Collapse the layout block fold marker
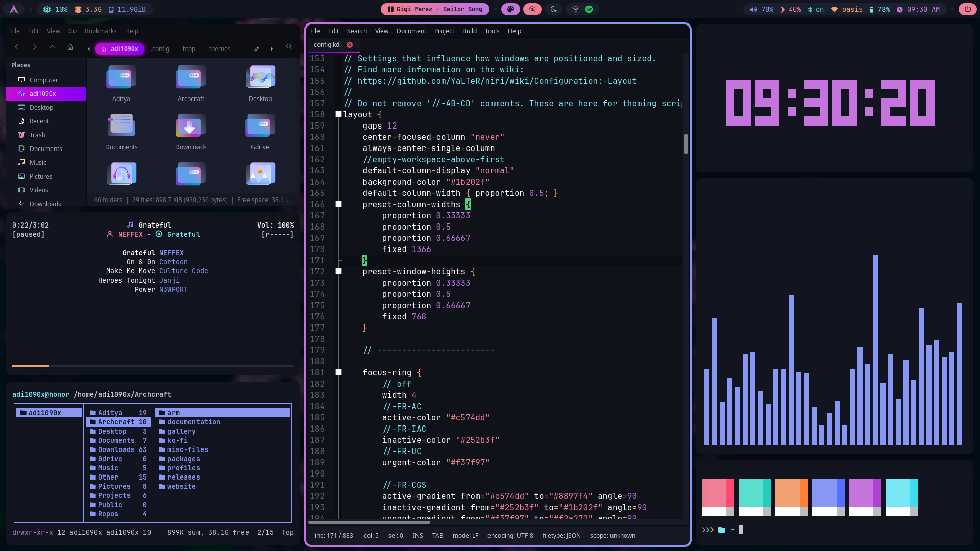Screen dimensions: 980x551 tap(338, 114)
